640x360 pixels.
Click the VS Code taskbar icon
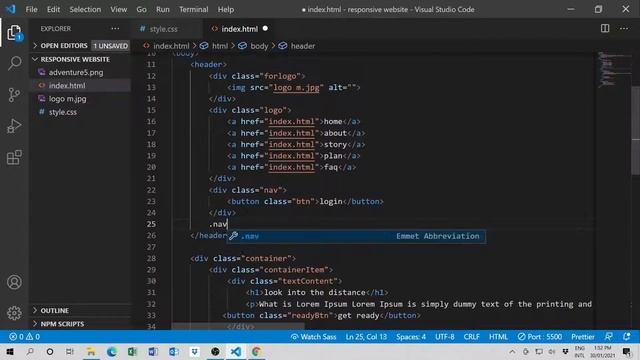236,351
